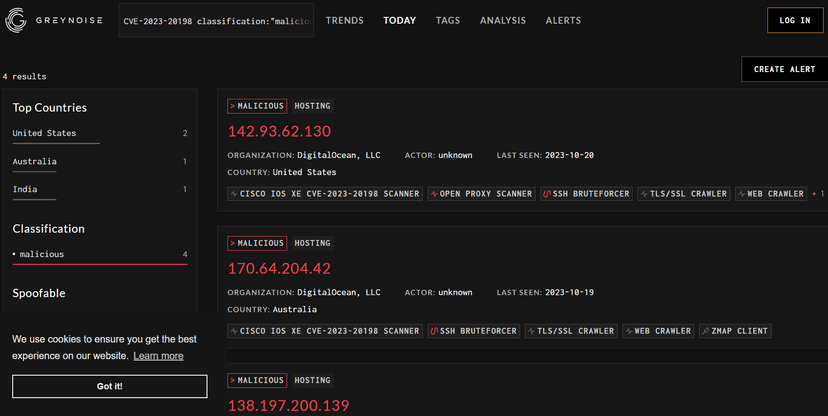Click Malicious badge for 142.93.62.130
The image size is (828, 416).
pyautogui.click(x=257, y=106)
